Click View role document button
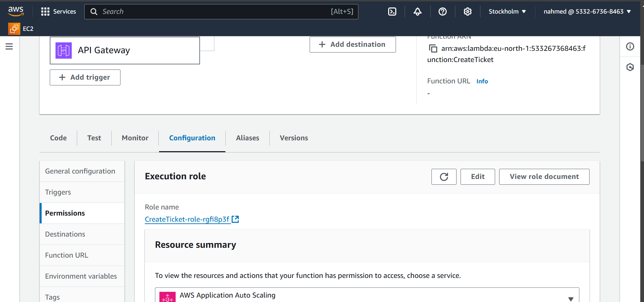Viewport: 644px width, 302px height. tap(544, 177)
